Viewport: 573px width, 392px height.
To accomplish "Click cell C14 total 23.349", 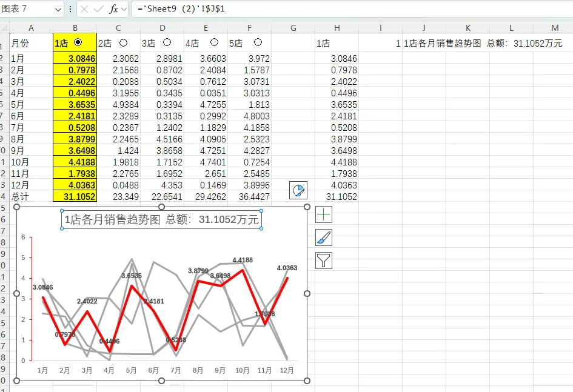I will pyautogui.click(x=118, y=196).
